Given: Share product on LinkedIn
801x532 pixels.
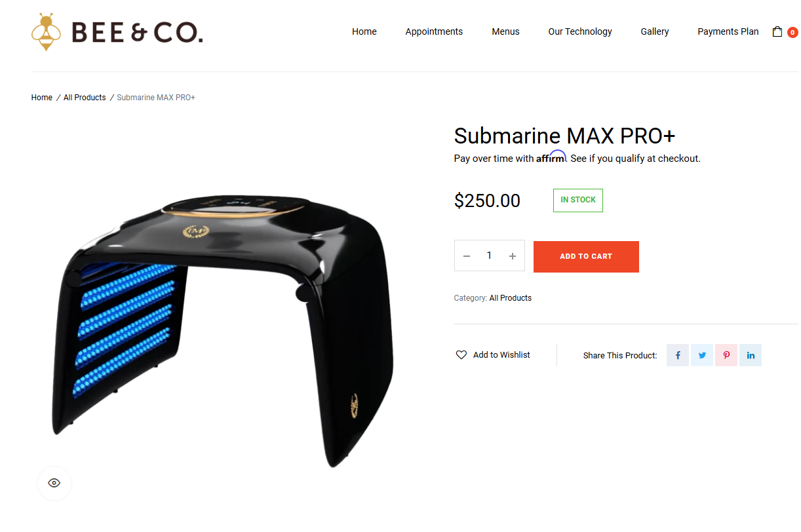Looking at the screenshot, I should tap(751, 355).
